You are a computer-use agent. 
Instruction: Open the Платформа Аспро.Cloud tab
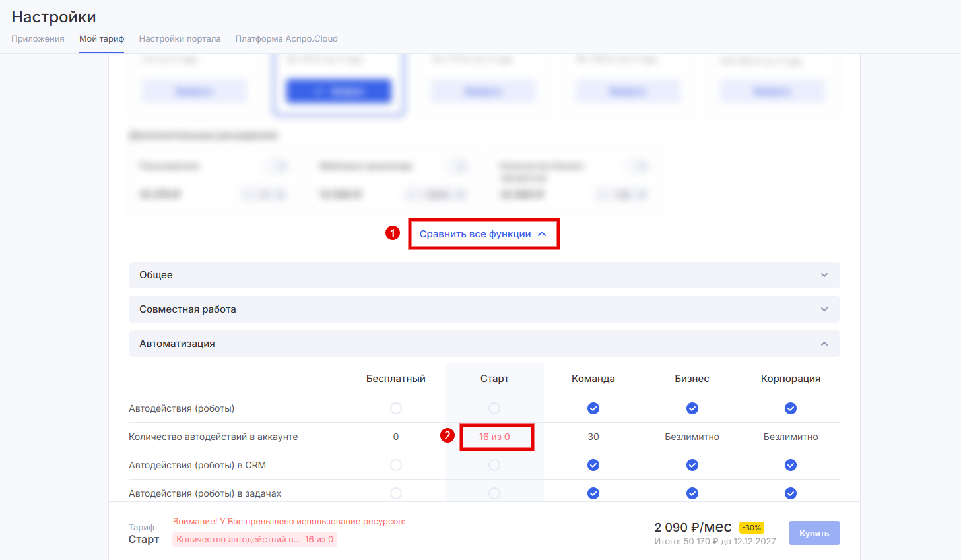(x=286, y=39)
